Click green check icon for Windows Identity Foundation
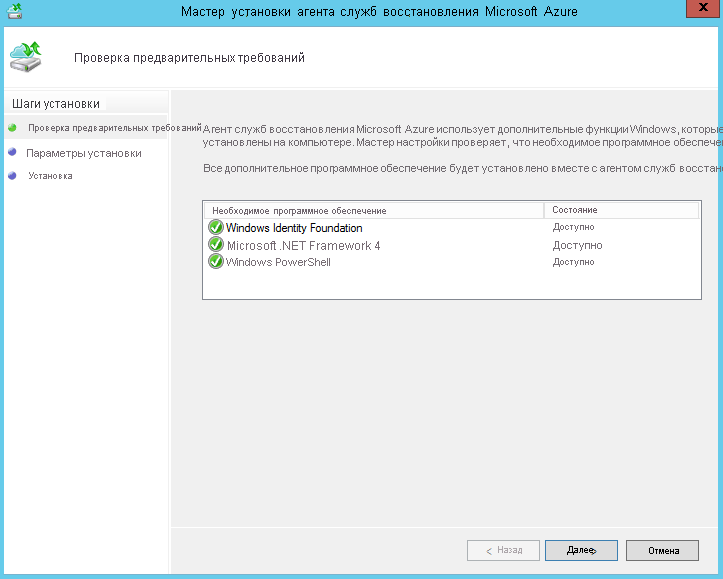This screenshot has height=579, width=723. click(215, 227)
